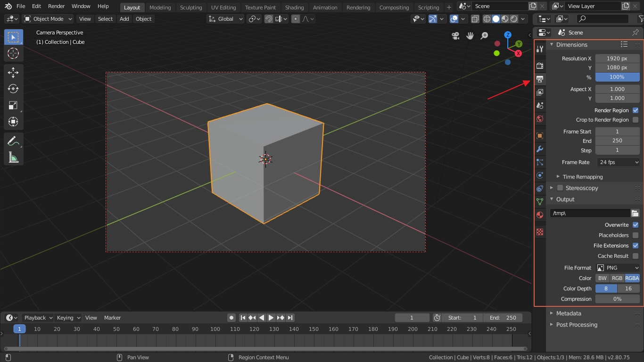Open the Render menu
Screen dimensions: 644x362
(56, 6)
